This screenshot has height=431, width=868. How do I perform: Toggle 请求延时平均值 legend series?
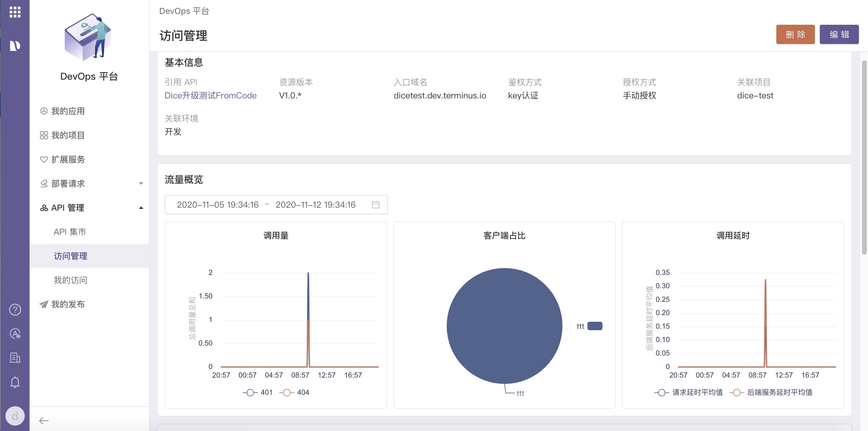(689, 392)
